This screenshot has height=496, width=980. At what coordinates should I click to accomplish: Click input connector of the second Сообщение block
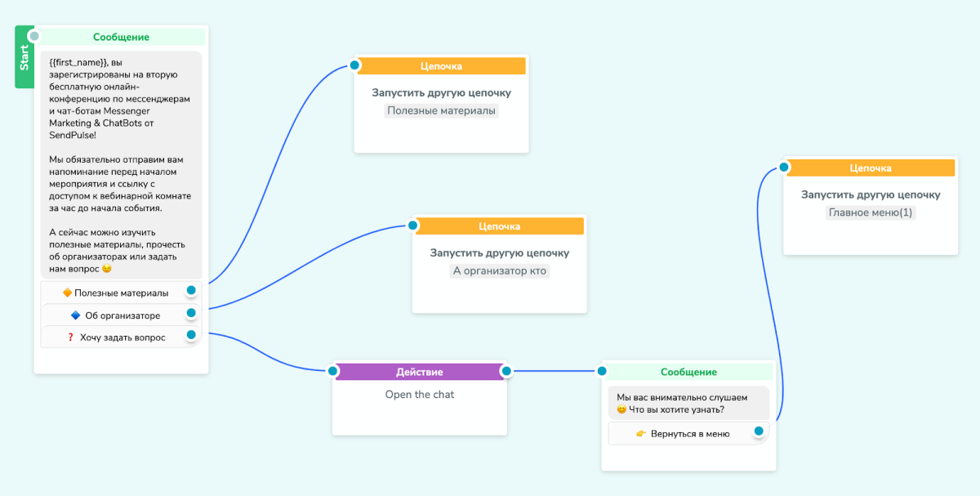[x=603, y=371]
